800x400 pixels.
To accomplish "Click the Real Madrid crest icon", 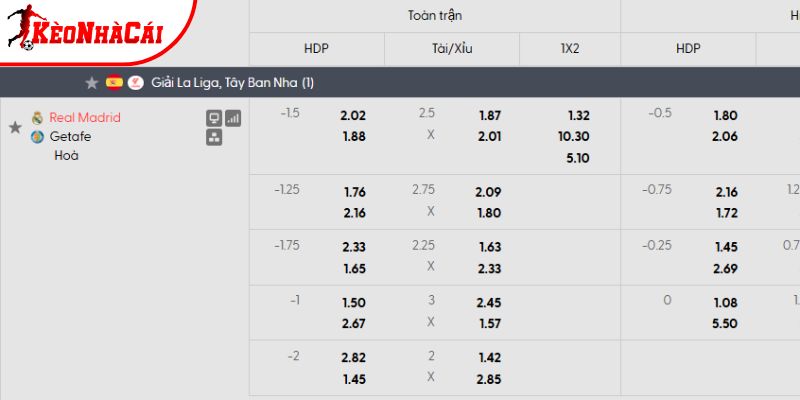I will [37, 117].
